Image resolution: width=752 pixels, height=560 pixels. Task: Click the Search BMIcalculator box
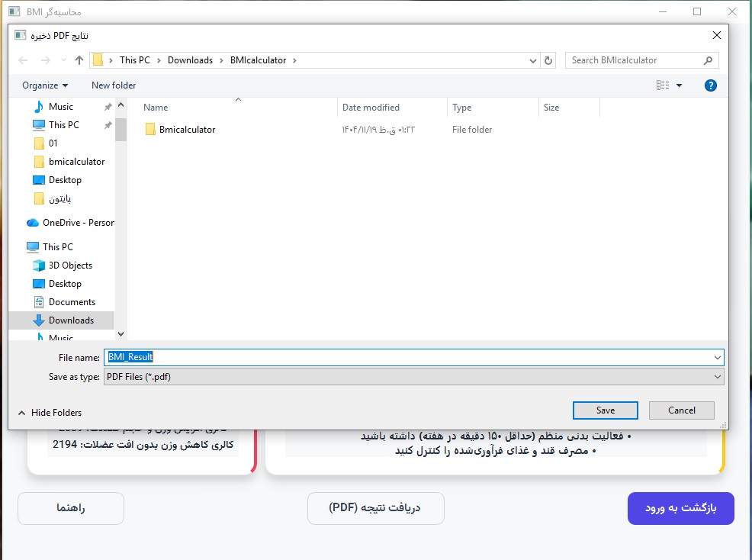coord(635,60)
